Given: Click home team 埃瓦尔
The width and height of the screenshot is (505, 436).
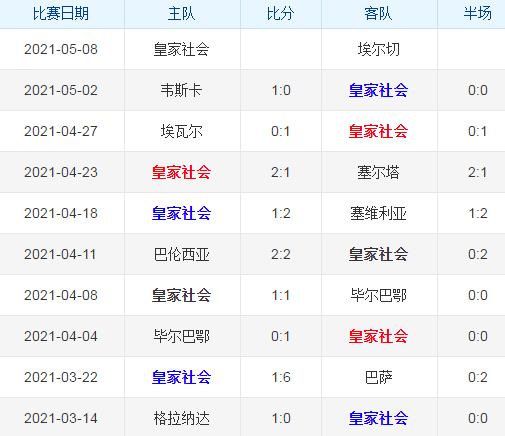Looking at the screenshot, I should click(181, 131).
